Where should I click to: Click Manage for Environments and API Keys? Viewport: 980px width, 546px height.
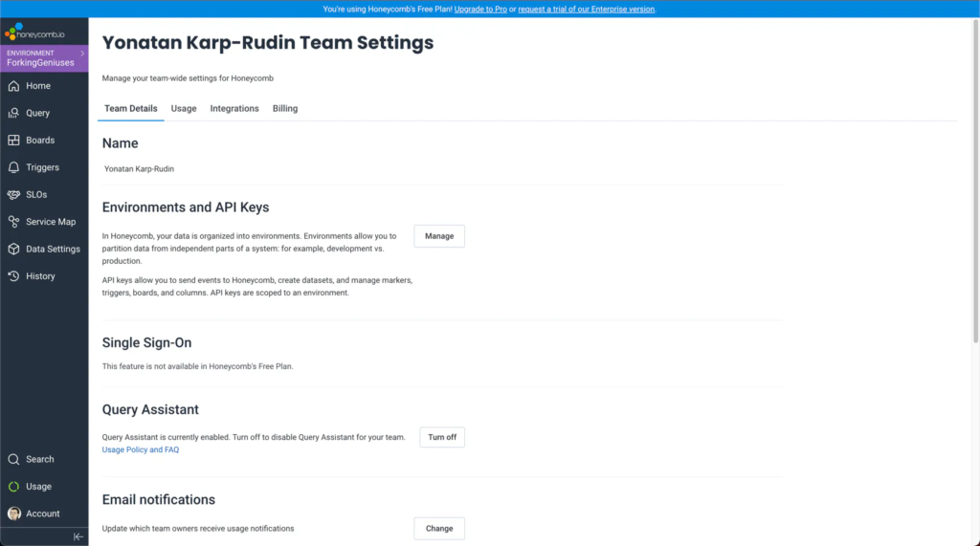[x=439, y=236]
